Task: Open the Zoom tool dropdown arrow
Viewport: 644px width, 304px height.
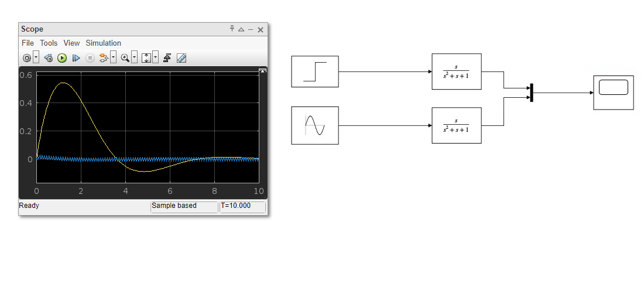Action: [x=134, y=58]
